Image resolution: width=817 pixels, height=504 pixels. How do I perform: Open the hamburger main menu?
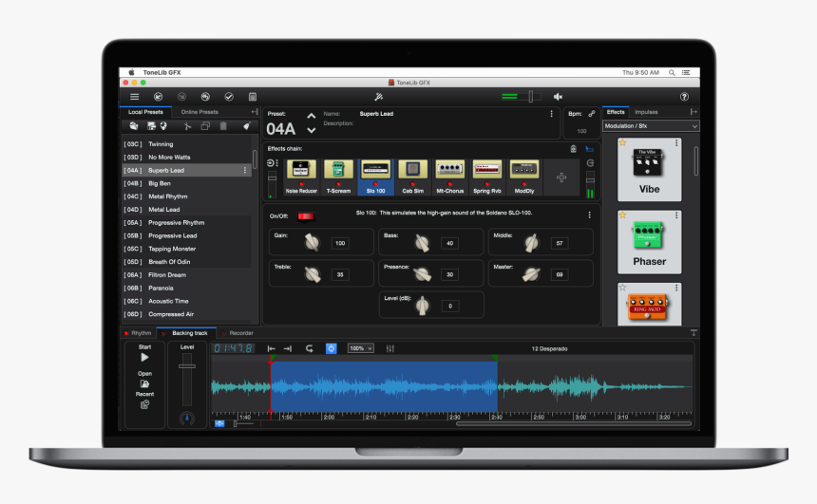coord(135,97)
